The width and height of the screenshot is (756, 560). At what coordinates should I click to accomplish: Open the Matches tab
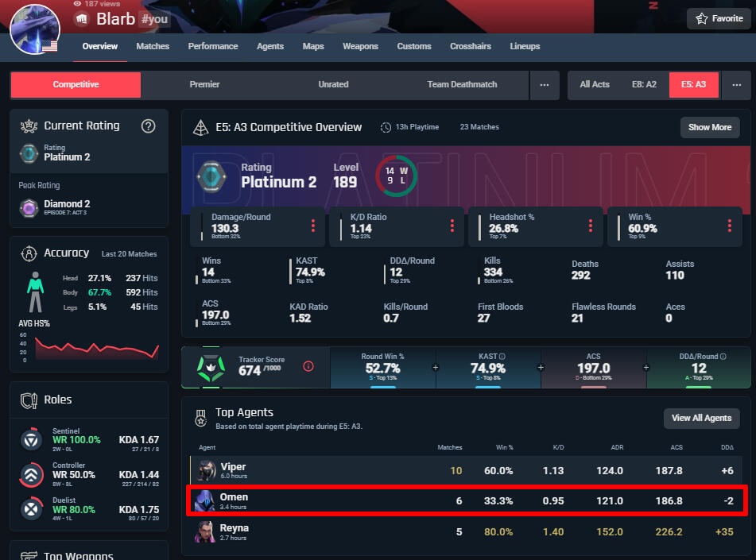coord(153,46)
